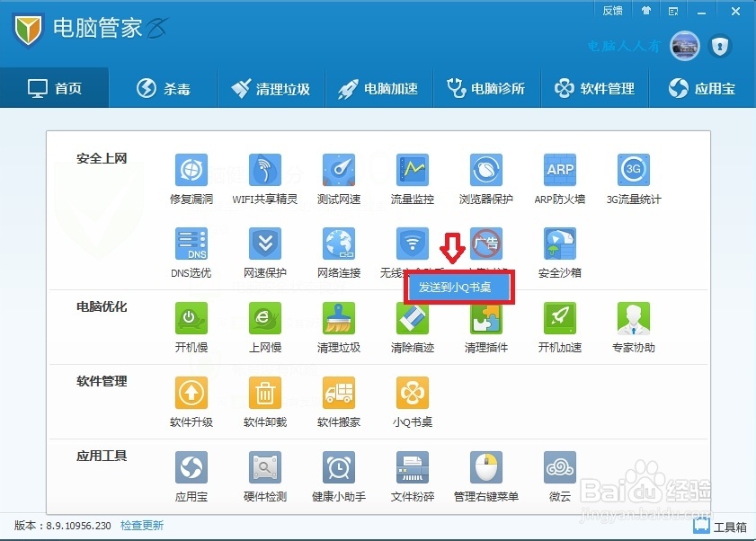
Task: Open 上网慢 browser snail icon
Action: pos(265,318)
